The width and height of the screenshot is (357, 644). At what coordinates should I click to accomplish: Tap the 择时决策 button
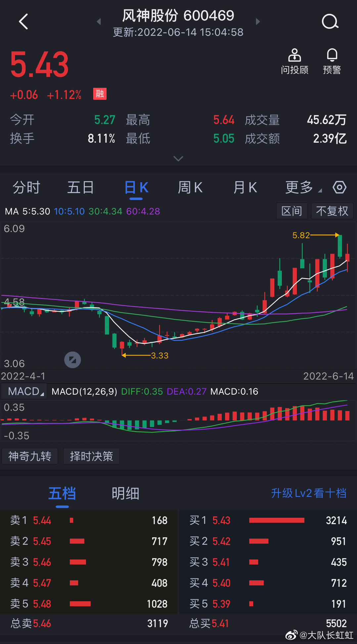[91, 456]
